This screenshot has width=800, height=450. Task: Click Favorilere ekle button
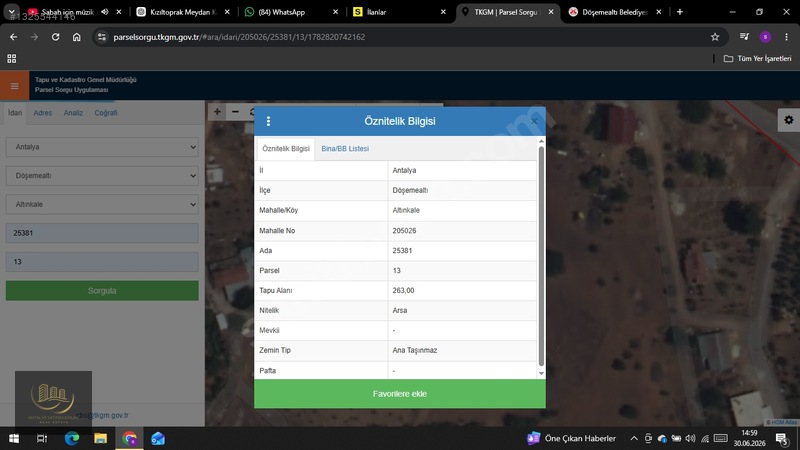pos(399,393)
